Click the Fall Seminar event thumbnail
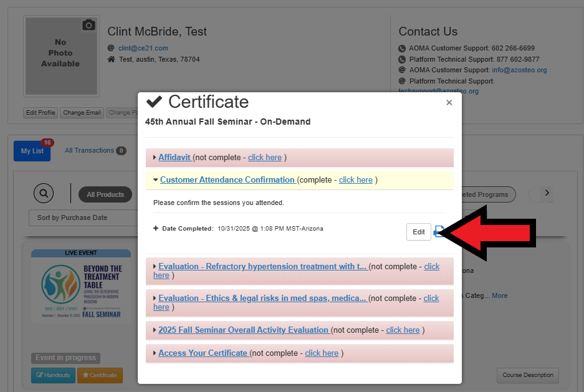This screenshot has height=392, width=584. click(81, 288)
